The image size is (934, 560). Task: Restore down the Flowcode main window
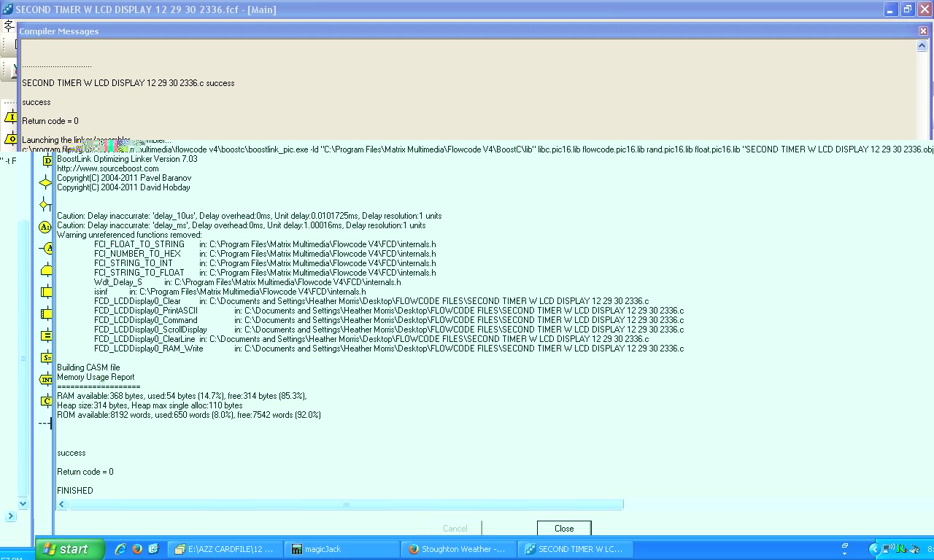907,9
